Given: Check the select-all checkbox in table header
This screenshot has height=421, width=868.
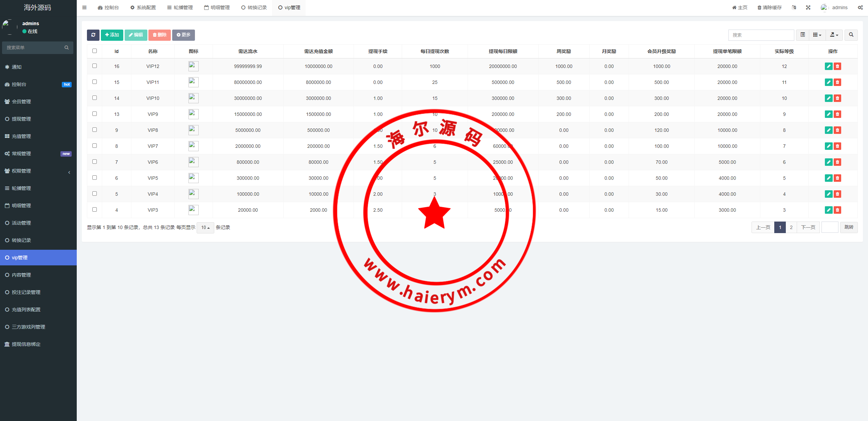Looking at the screenshot, I should click(x=94, y=51).
